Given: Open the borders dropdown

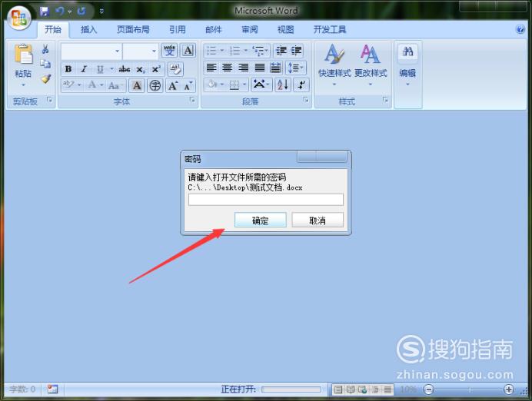Looking at the screenshot, I should [x=245, y=84].
